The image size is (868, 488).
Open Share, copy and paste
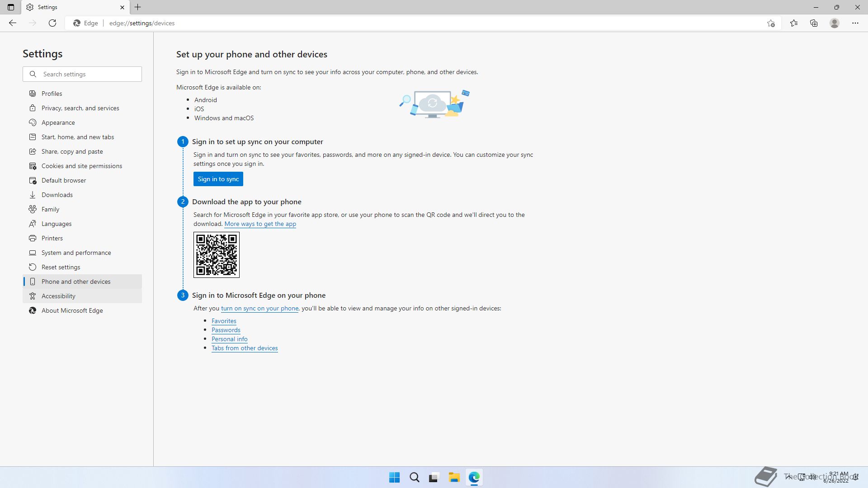pyautogui.click(x=82, y=151)
